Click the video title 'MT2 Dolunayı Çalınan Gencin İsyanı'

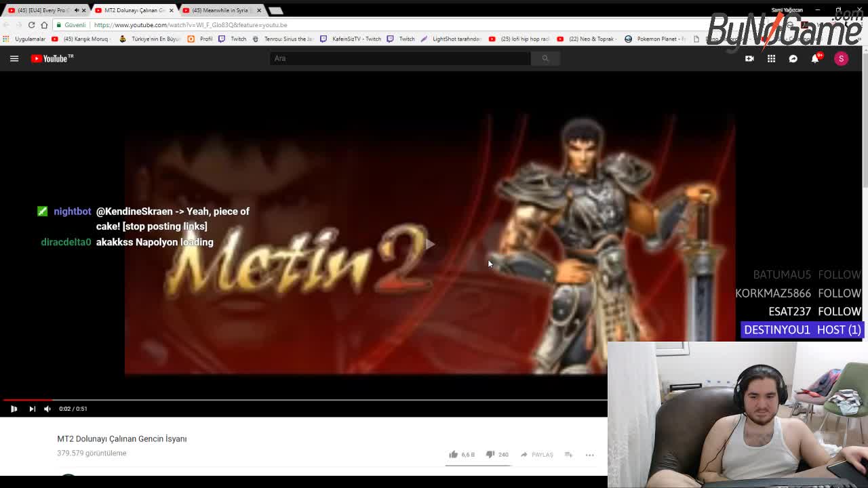point(122,439)
